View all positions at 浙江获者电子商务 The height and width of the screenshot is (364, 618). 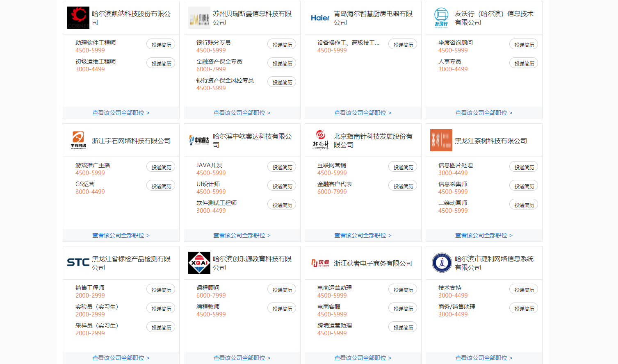363,358
